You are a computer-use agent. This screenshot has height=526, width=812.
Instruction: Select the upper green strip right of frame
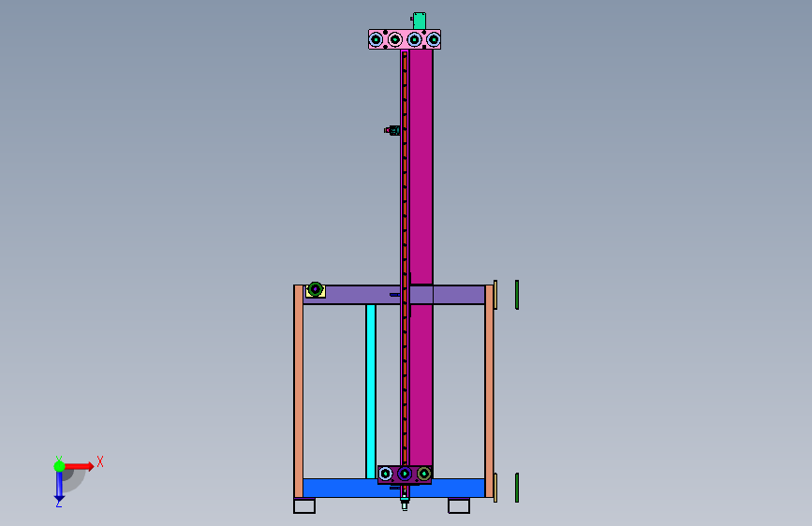pyautogui.click(x=517, y=295)
